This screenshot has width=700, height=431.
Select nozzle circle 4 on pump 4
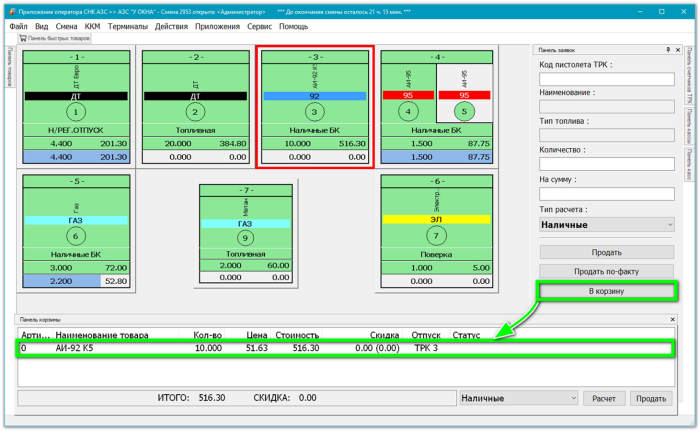408,112
